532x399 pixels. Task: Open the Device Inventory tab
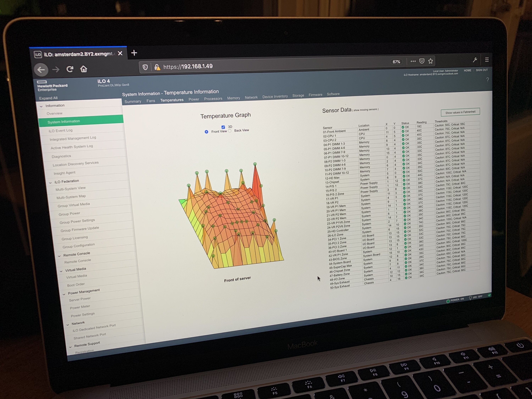(x=275, y=96)
